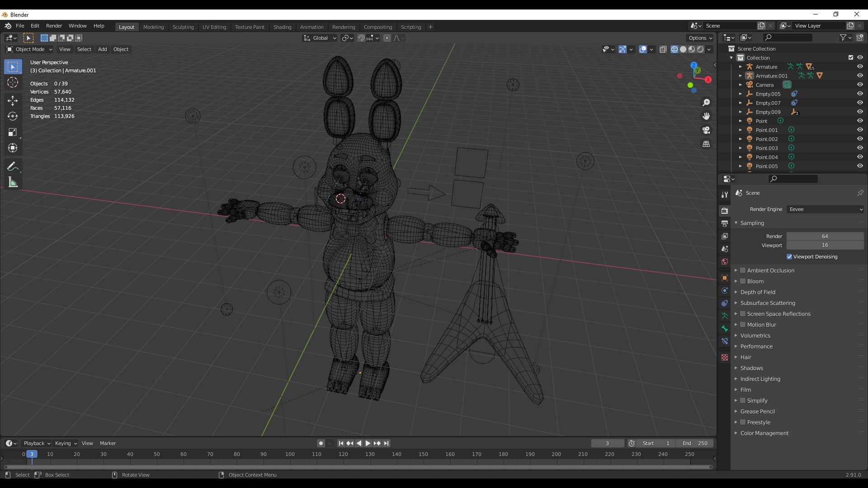This screenshot has width=868, height=488.
Task: Click the pan view hand icon
Action: 706,116
